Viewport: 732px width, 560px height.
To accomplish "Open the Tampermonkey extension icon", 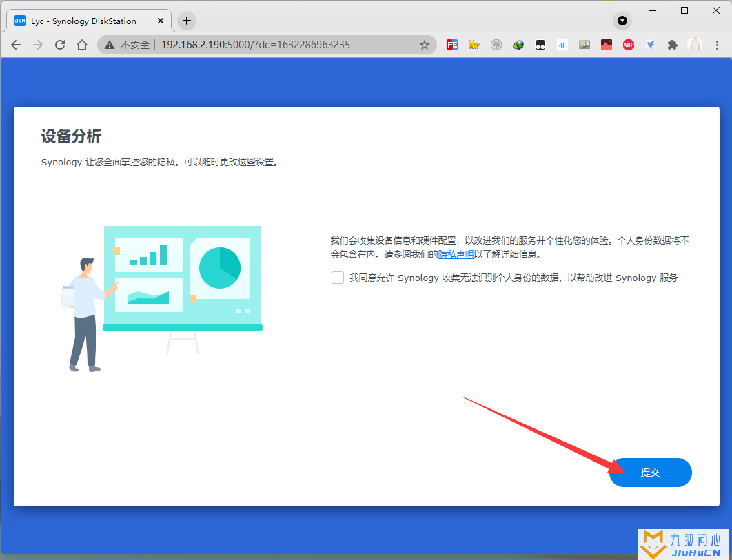I will (540, 45).
